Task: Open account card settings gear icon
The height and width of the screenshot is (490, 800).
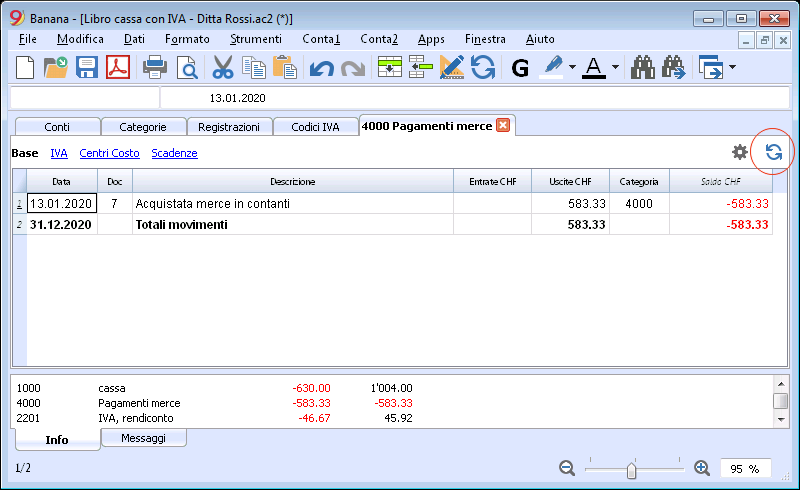Action: coord(740,152)
